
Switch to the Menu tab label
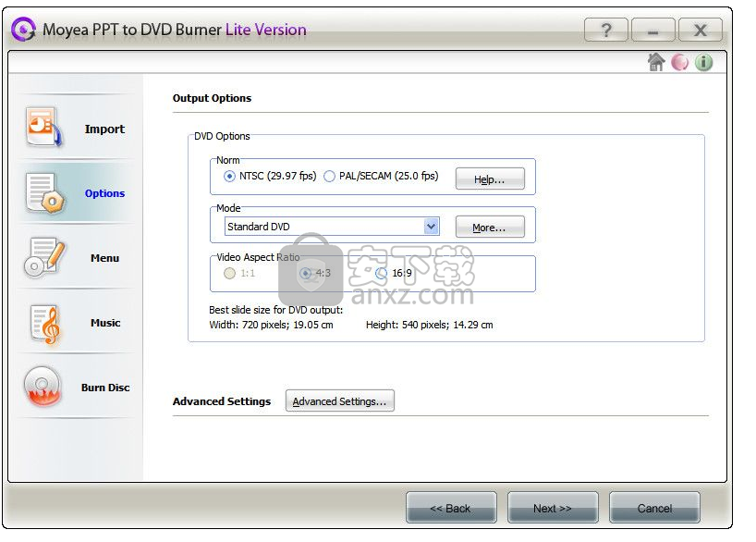click(x=104, y=258)
